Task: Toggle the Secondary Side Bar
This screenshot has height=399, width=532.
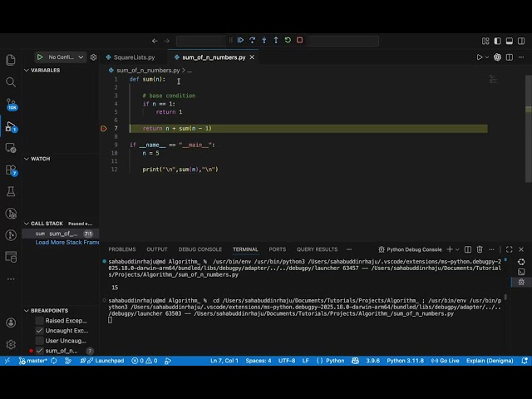Action: coord(521,41)
